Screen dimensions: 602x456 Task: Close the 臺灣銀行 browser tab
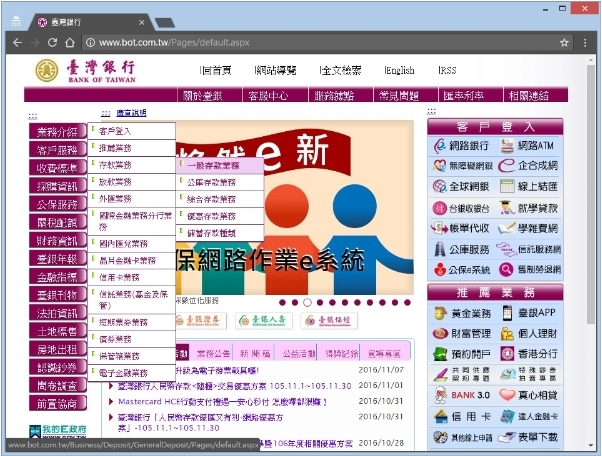click(x=141, y=22)
